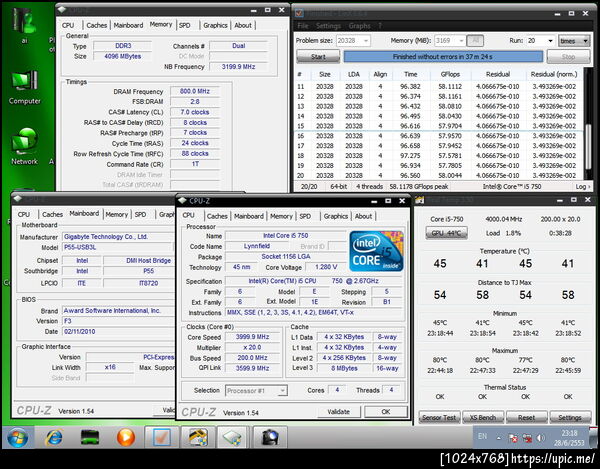The width and height of the screenshot is (600, 469).
Task: Open the Run count dropdown arrow in LinX
Action: pyautogui.click(x=550, y=41)
